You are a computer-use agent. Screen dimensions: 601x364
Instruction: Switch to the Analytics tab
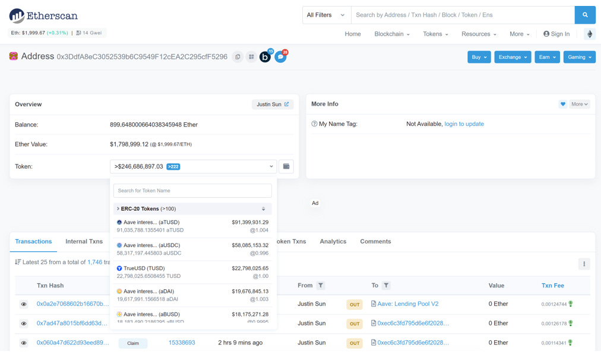click(333, 242)
